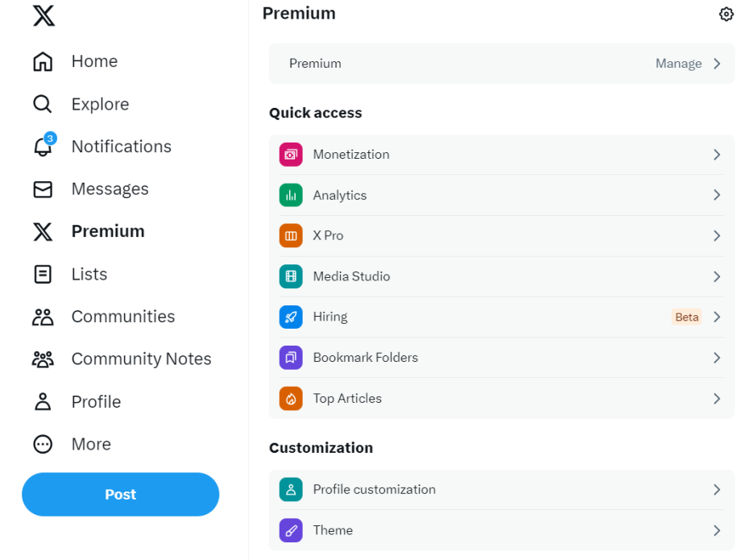
Task: Click the teal Profile customization icon
Action: pos(291,489)
